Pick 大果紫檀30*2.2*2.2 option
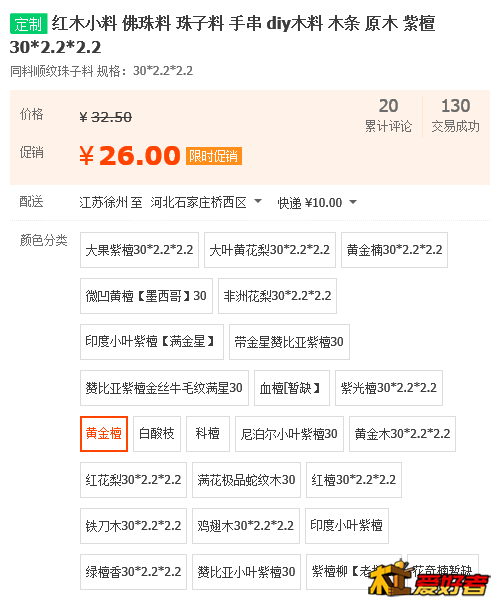This screenshot has width=499, height=602. tap(139, 250)
